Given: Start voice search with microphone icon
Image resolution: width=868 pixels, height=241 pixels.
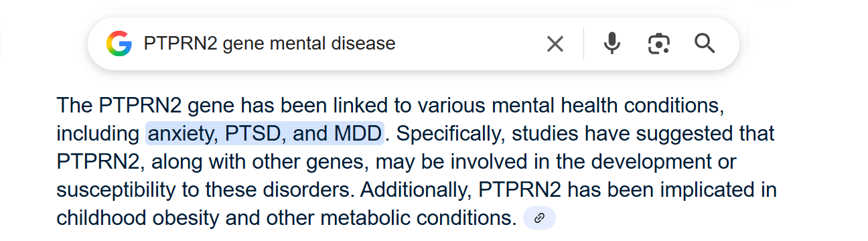Looking at the screenshot, I should click(x=611, y=44).
